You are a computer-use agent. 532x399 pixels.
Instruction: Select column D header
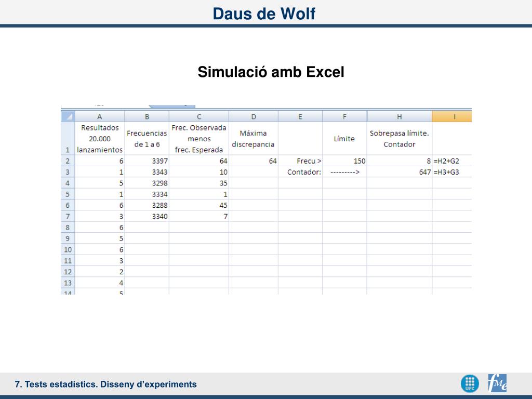pos(254,116)
